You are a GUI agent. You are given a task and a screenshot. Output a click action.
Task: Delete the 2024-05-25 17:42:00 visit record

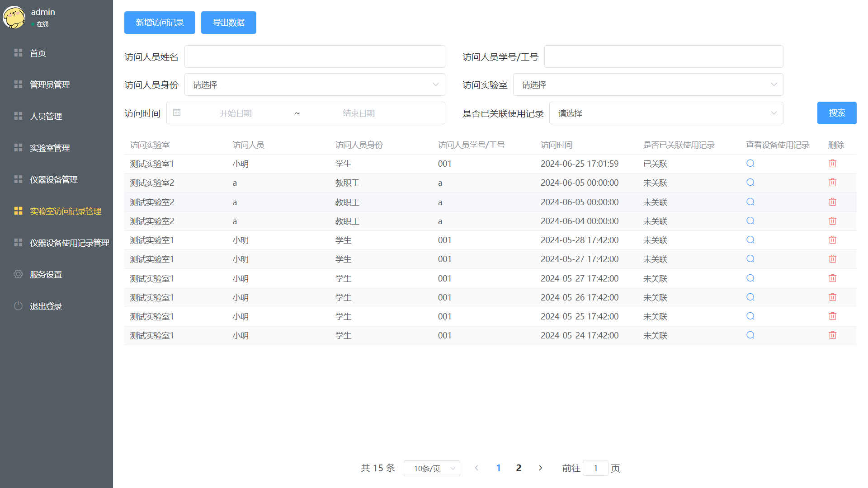point(833,316)
